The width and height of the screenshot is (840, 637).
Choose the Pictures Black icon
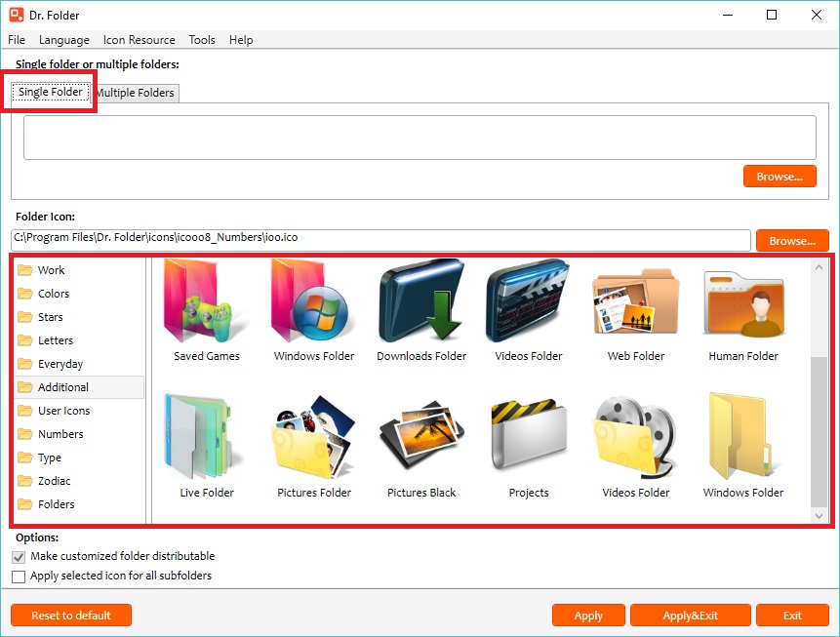pyautogui.click(x=420, y=439)
